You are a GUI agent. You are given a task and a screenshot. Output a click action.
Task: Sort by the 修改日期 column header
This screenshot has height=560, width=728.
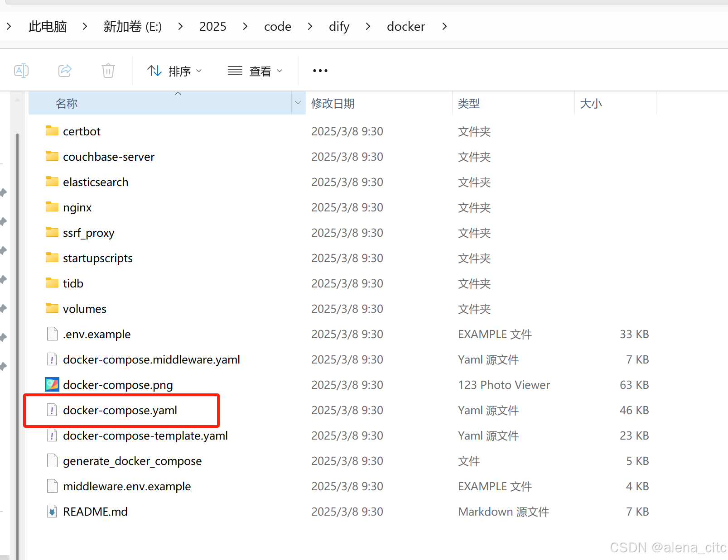point(379,103)
